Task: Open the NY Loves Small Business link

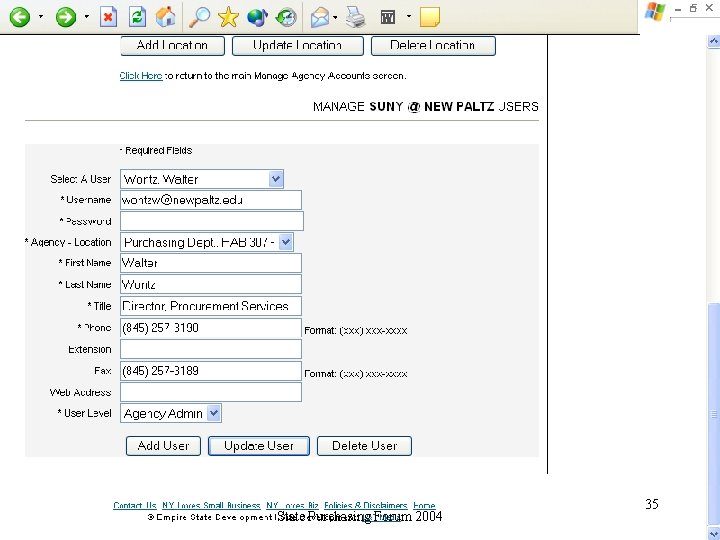Action: [x=211, y=506]
